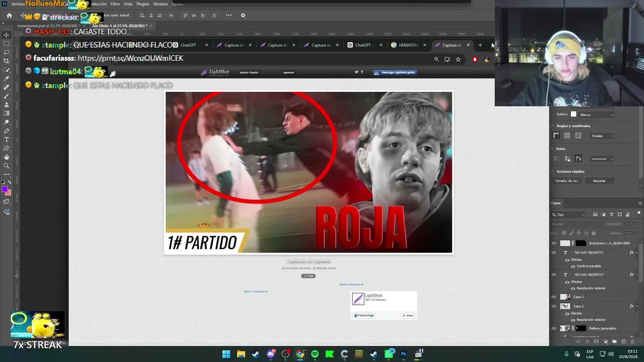The width and height of the screenshot is (644, 362).
Task: Click the Reportar abuso link
Action: pos(326,268)
